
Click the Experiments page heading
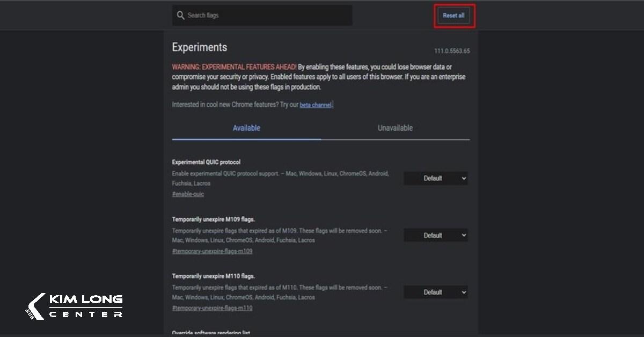(199, 47)
